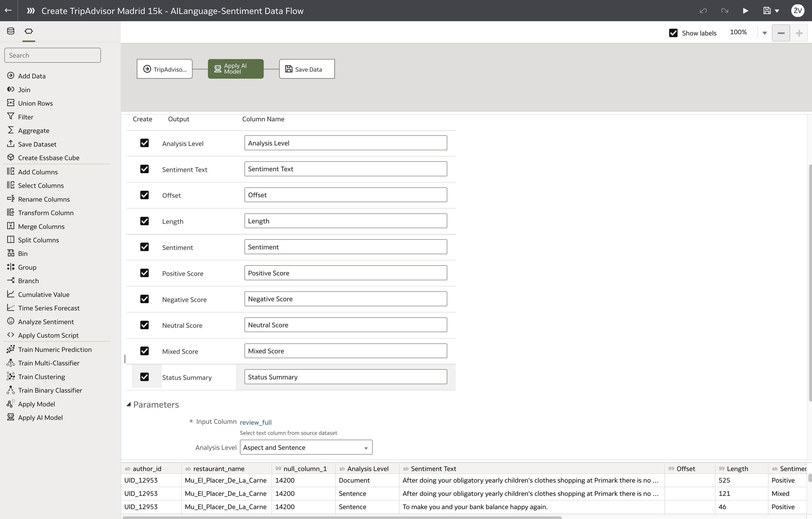This screenshot has height=519, width=812.
Task: Uncheck the Neutral Score output checkbox
Action: coord(144,325)
